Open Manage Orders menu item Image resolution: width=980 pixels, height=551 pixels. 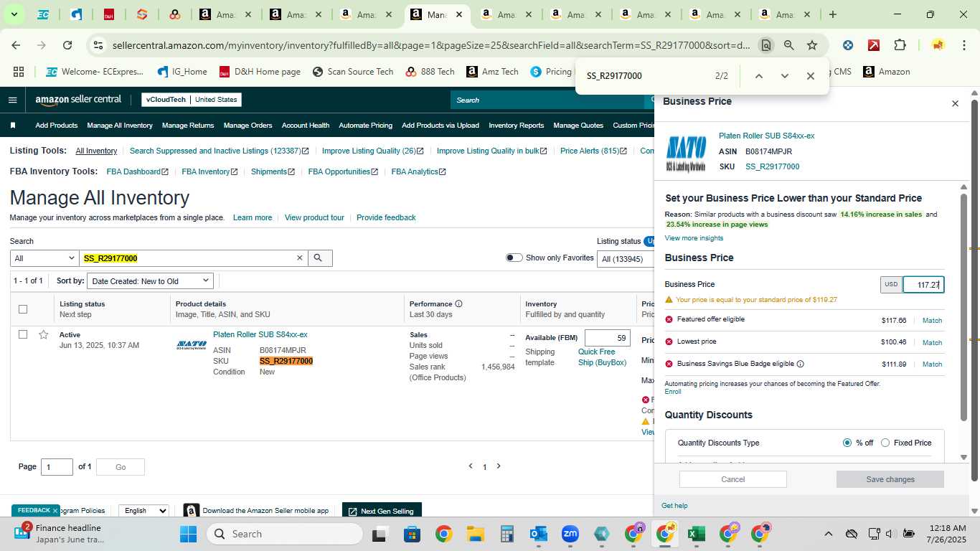pos(248,126)
